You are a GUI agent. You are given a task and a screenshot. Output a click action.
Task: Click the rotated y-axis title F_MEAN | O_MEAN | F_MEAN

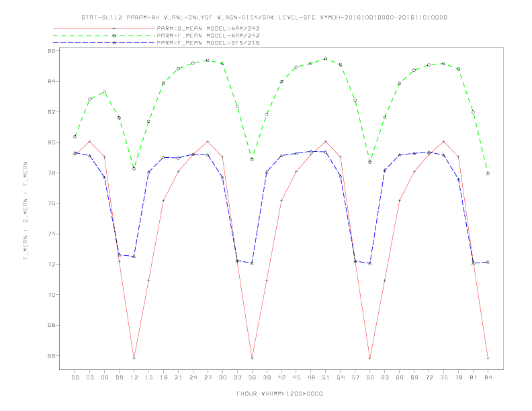pyautogui.click(x=26, y=211)
